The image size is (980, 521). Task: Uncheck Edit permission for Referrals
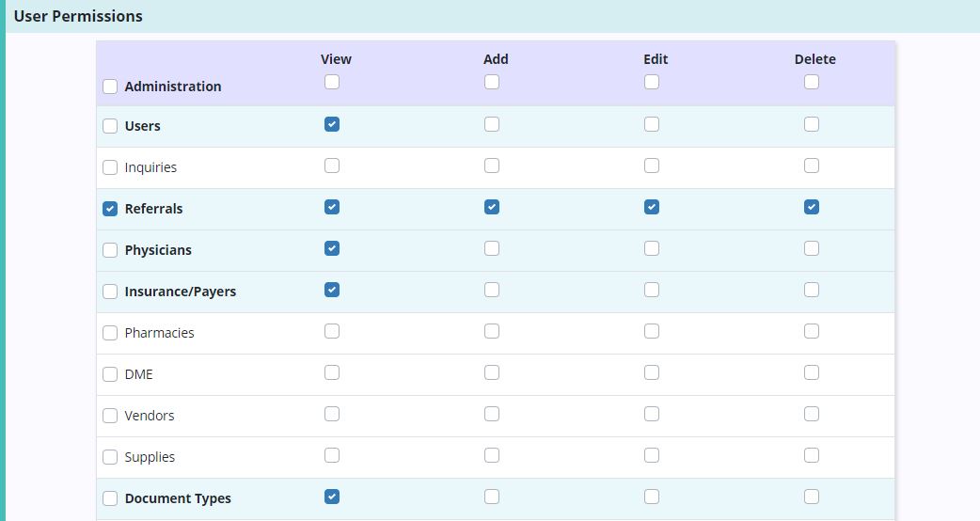click(x=652, y=207)
